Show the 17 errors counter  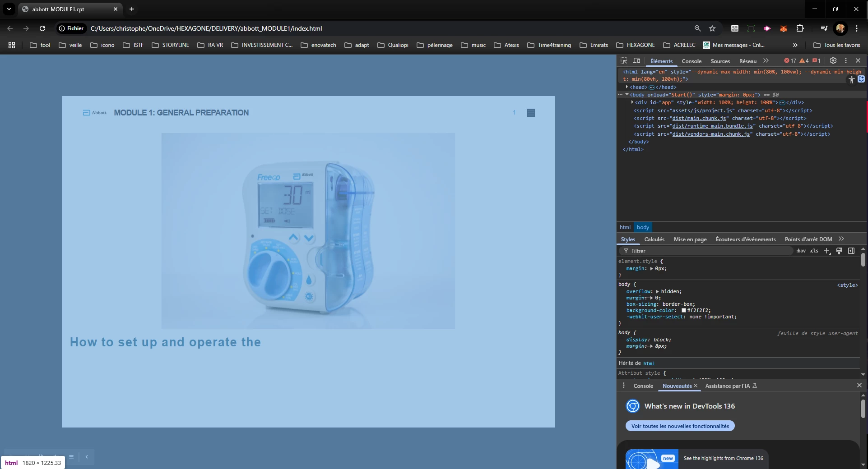[x=790, y=60]
